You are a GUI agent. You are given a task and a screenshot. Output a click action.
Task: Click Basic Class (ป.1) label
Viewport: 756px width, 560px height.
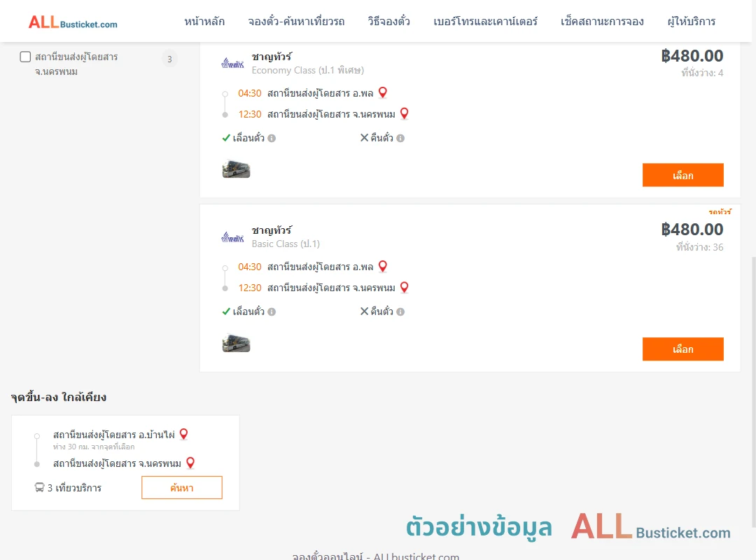[x=286, y=244]
